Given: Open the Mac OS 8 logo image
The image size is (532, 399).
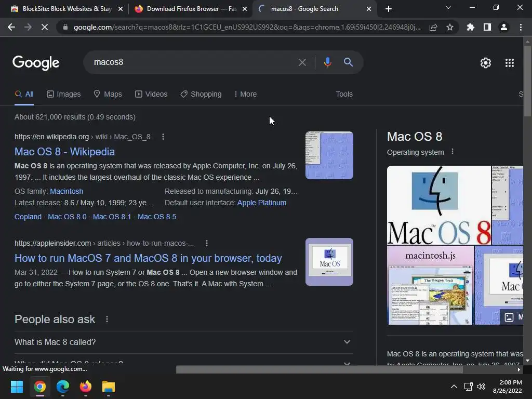Looking at the screenshot, I should pos(438,205).
